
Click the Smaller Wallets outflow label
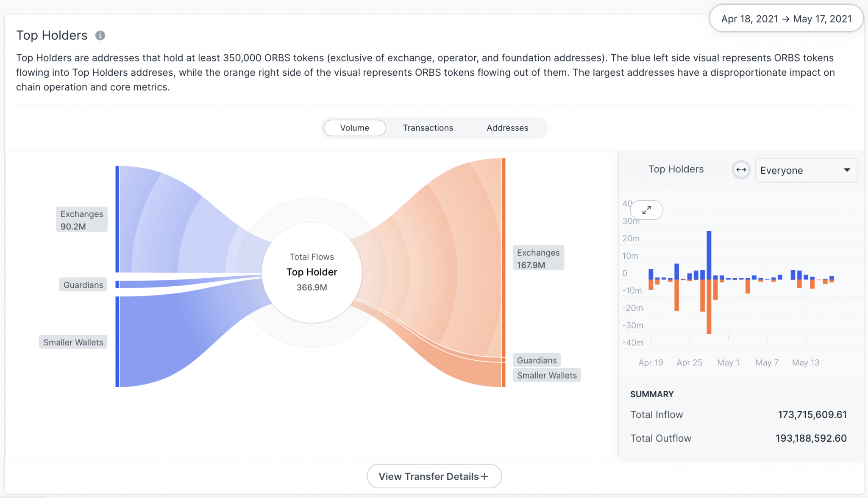point(547,376)
